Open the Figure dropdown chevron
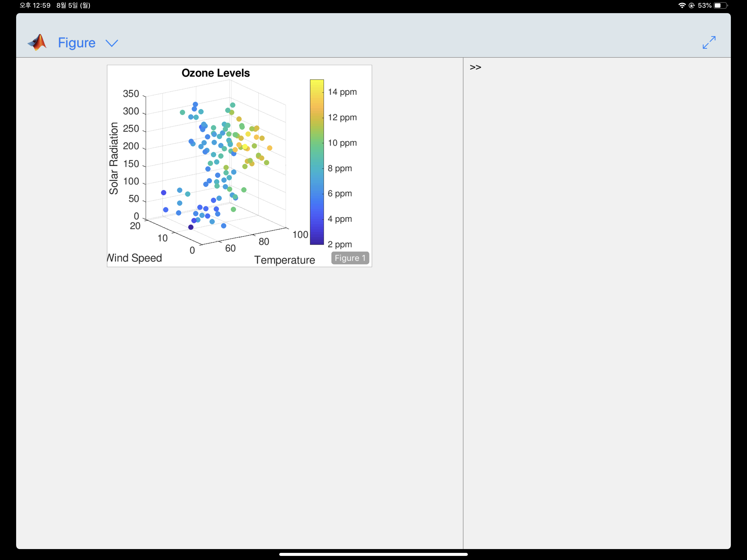Screen dimensions: 747x560 [x=112, y=43]
